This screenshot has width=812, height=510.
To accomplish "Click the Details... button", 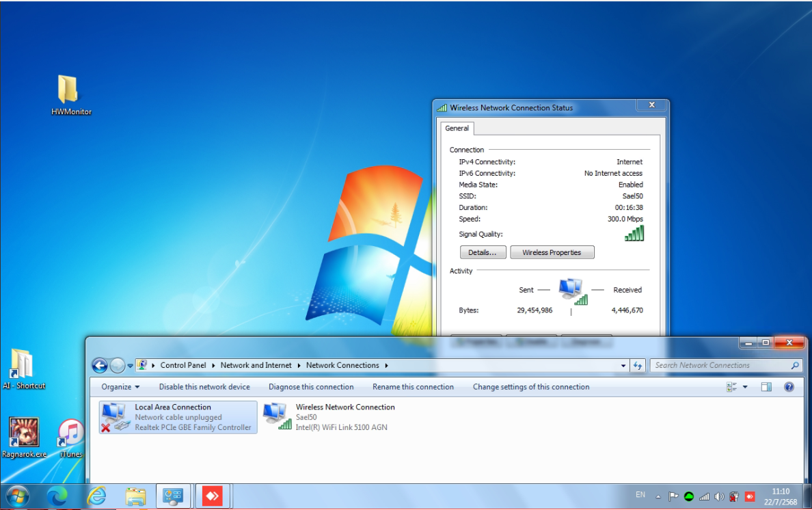I will pyautogui.click(x=483, y=253).
